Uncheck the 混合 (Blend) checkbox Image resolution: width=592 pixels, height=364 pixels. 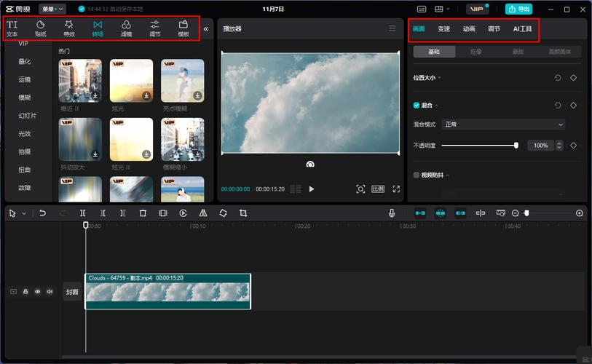click(417, 106)
